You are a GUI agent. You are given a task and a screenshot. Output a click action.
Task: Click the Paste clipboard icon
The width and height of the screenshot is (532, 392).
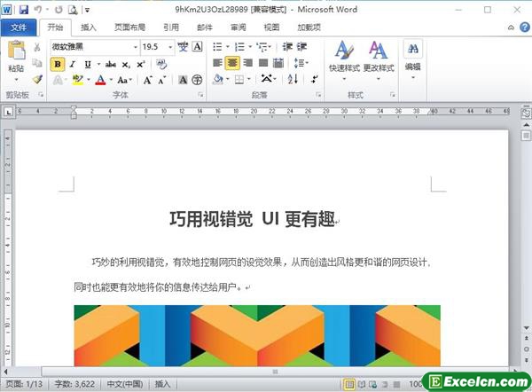point(16,50)
